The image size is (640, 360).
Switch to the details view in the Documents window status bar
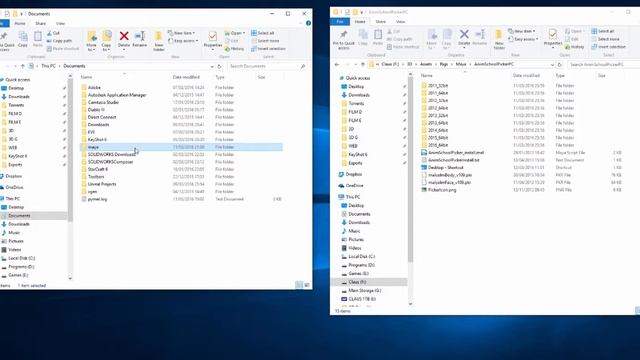pos(299,285)
